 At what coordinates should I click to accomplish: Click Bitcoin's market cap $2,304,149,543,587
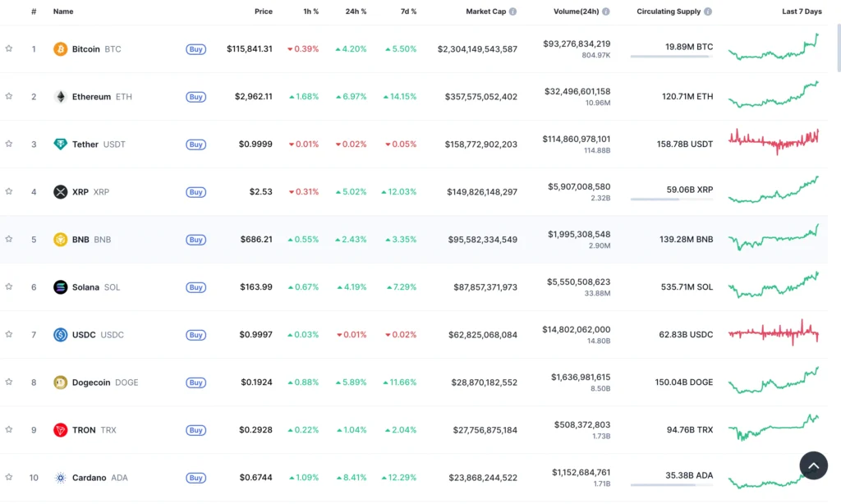(x=477, y=49)
